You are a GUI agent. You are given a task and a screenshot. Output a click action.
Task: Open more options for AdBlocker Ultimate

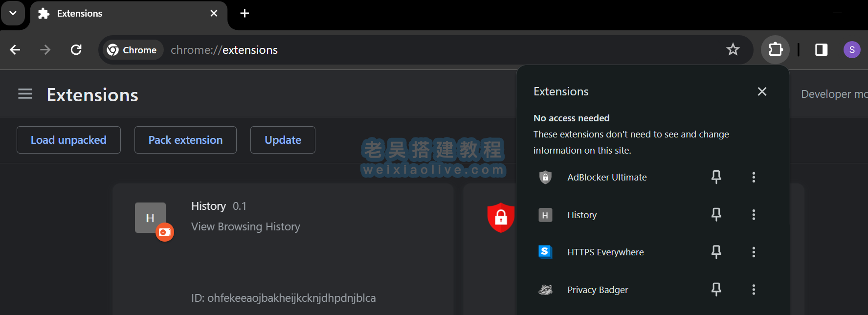click(754, 177)
